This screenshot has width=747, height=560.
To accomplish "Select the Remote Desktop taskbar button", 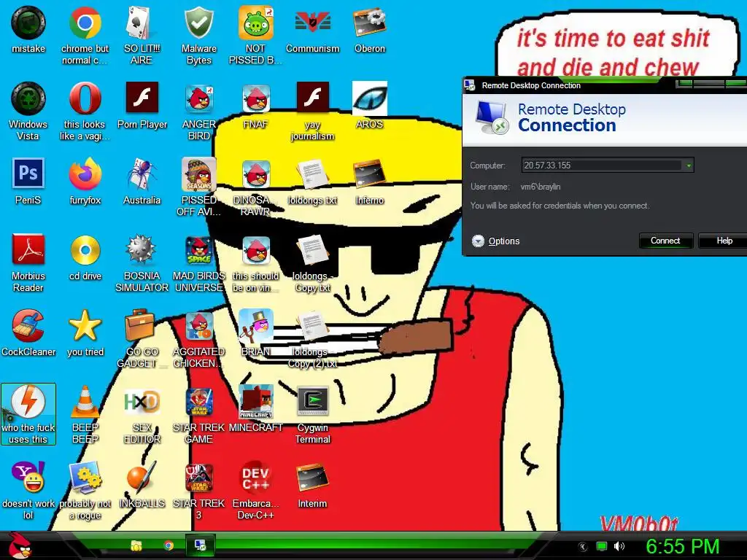I will (200, 545).
